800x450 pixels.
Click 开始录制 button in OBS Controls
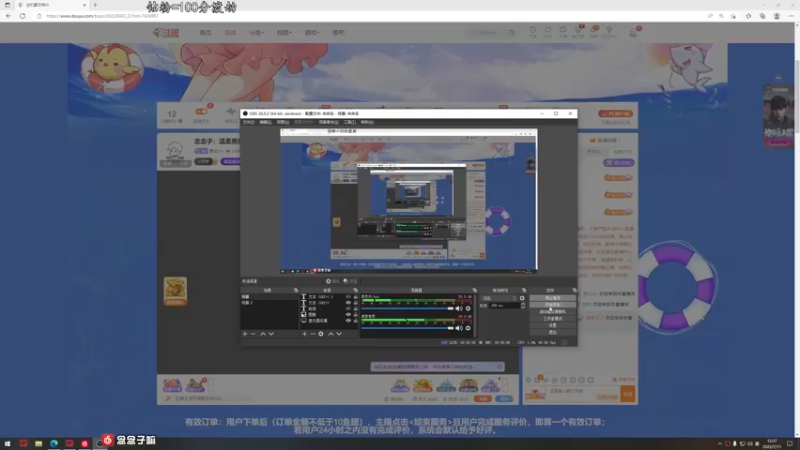(x=553, y=305)
